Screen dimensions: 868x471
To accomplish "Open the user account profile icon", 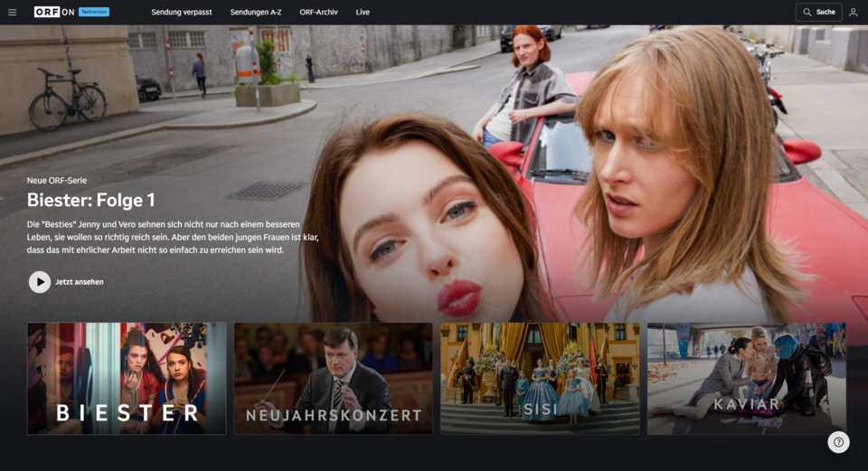I will click(x=853, y=12).
